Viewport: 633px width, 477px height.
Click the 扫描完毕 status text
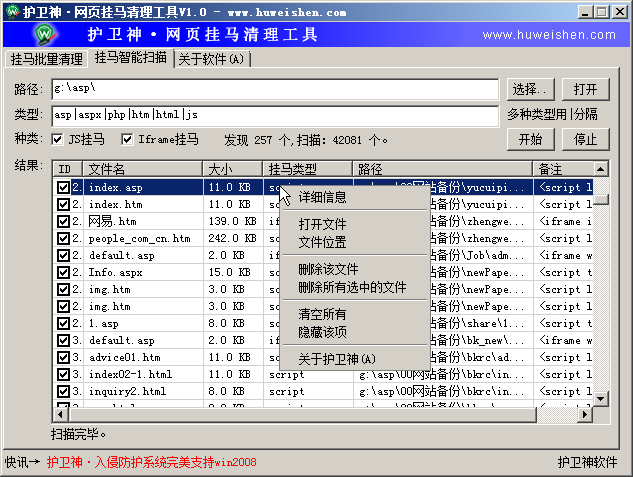pos(79,434)
